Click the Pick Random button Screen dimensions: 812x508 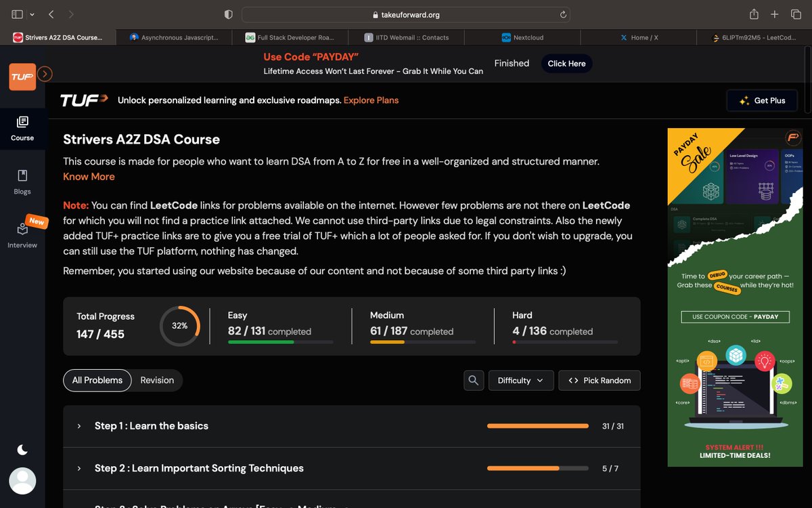coord(600,380)
